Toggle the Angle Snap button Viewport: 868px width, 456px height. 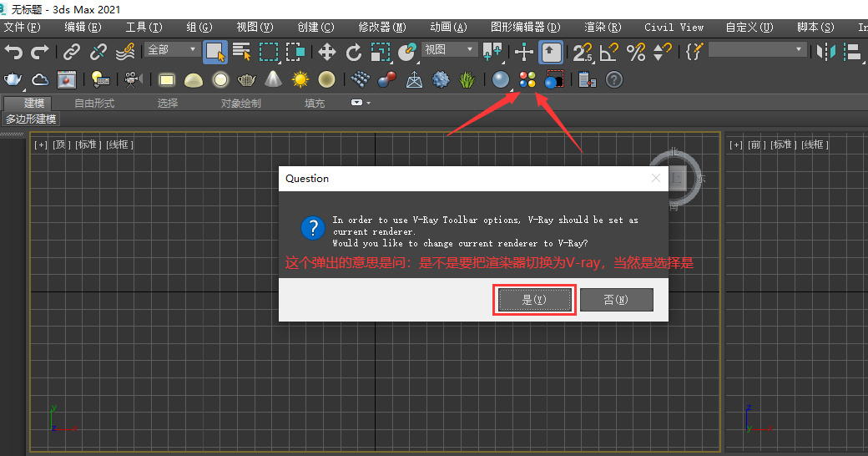coord(609,53)
